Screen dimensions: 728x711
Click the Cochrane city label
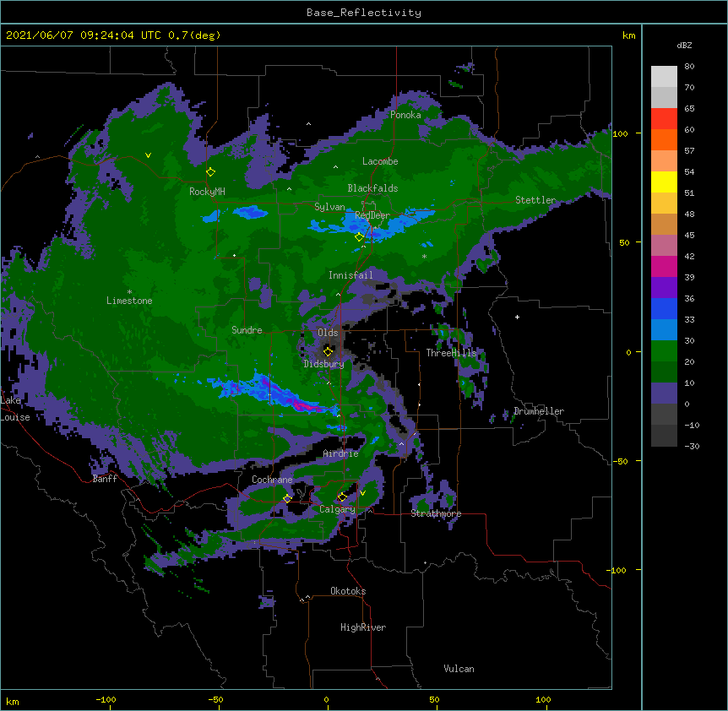point(272,480)
